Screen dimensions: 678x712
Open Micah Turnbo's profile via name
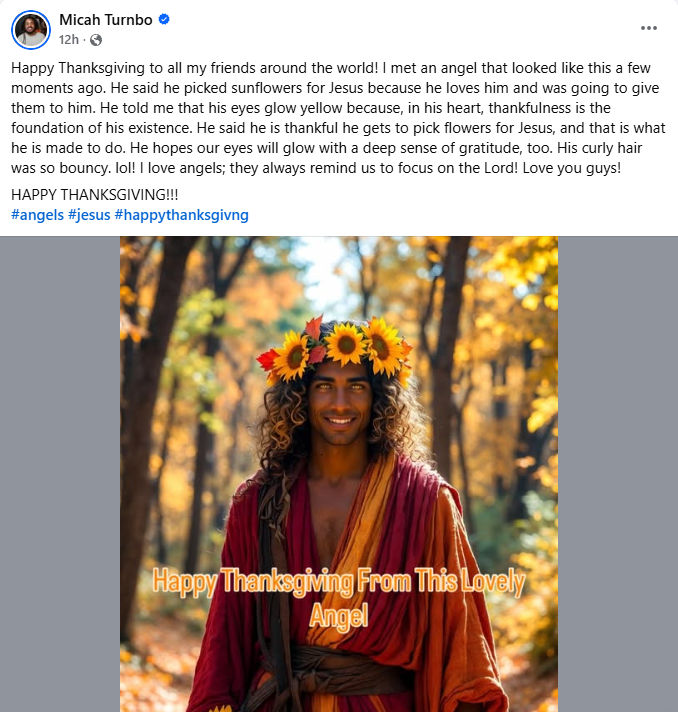point(105,20)
